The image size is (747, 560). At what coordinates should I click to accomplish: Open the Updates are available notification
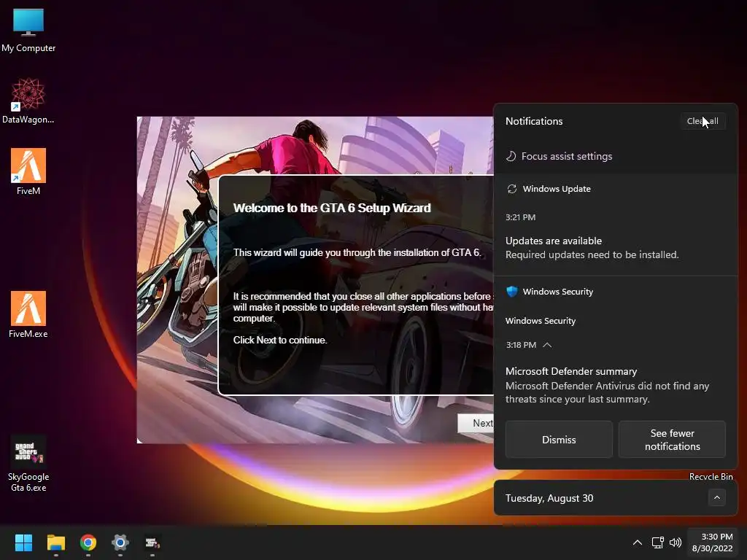(x=592, y=248)
